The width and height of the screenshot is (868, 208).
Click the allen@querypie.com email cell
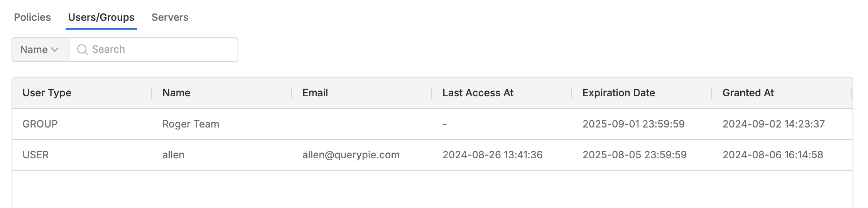(351, 155)
